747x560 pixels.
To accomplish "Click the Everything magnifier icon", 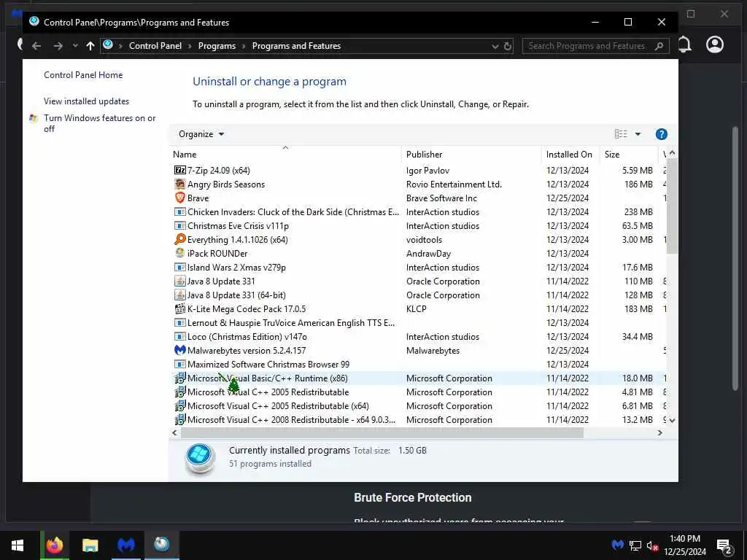I will pos(179,239).
